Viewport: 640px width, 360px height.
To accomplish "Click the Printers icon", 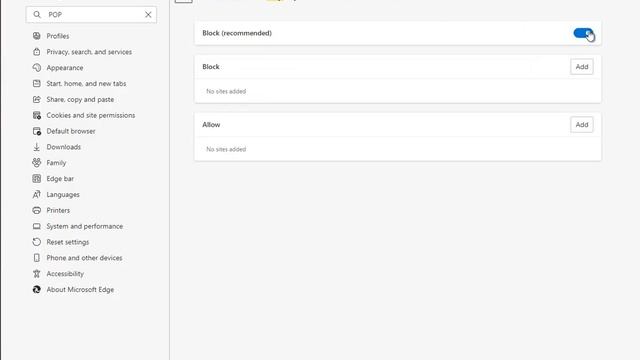I will point(37,211).
